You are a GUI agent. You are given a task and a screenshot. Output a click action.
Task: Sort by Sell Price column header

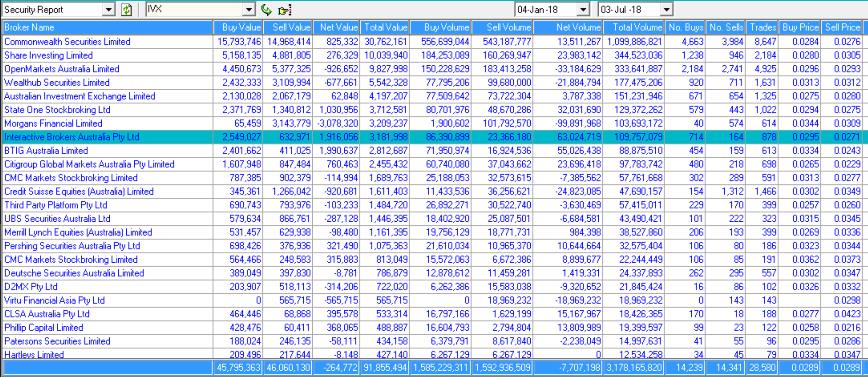tap(842, 27)
